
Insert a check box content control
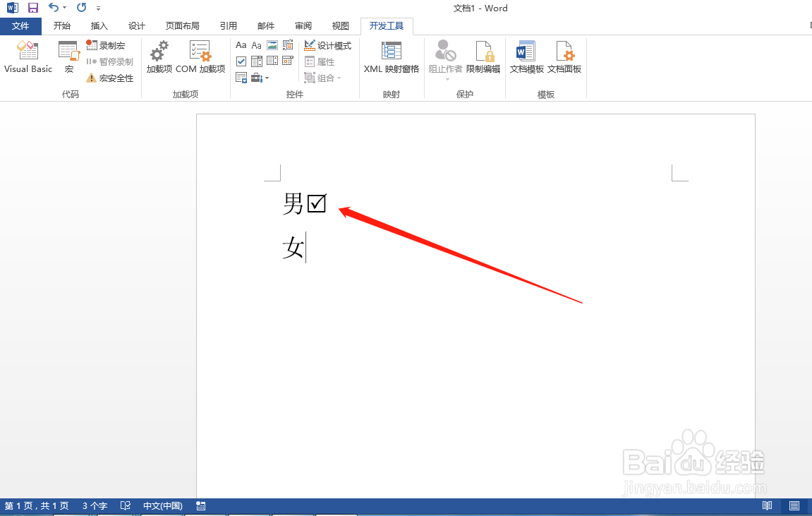tap(241, 61)
